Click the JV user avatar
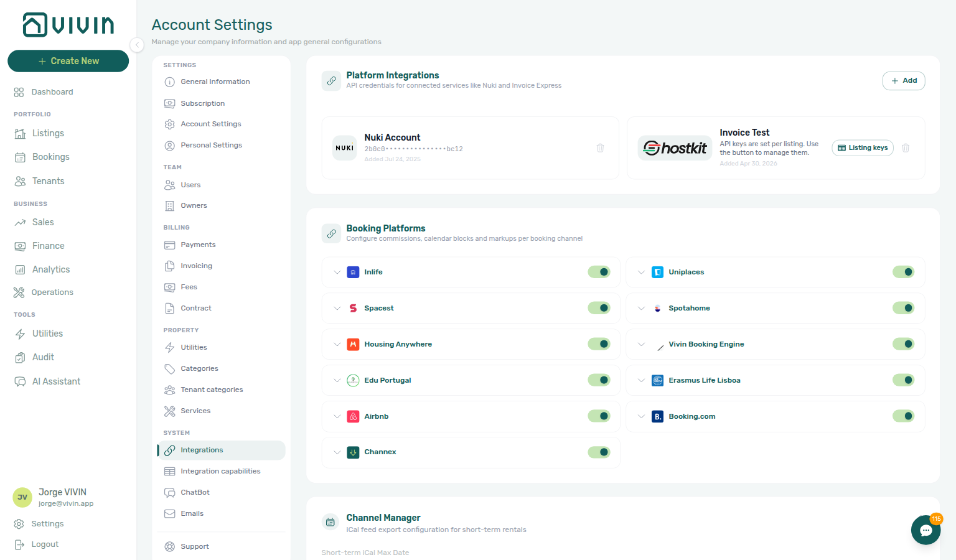Image resolution: width=956 pixels, height=560 pixels. click(x=22, y=497)
